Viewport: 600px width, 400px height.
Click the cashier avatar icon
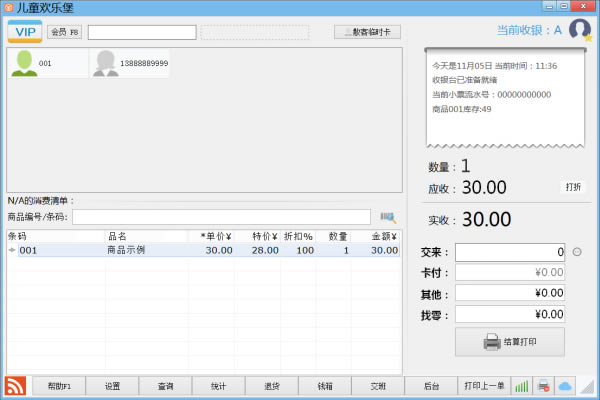(x=579, y=30)
